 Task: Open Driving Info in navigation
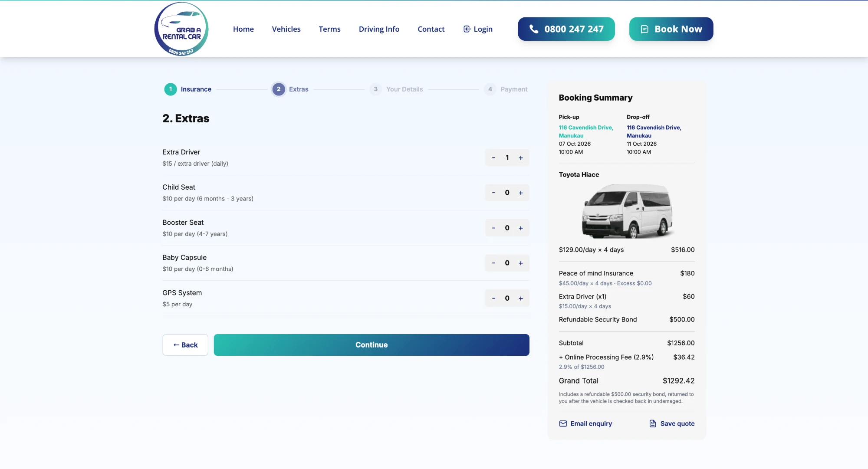(x=379, y=29)
